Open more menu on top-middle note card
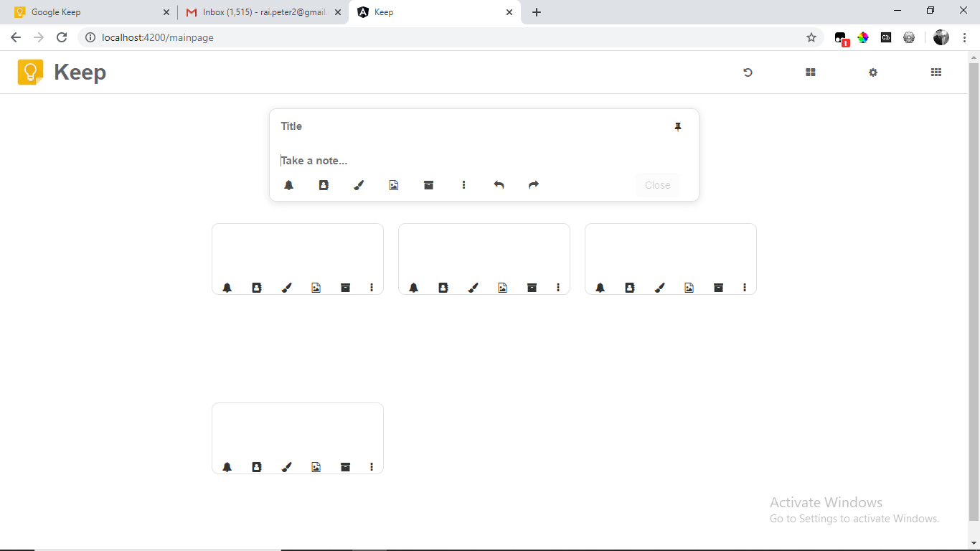 coord(558,288)
